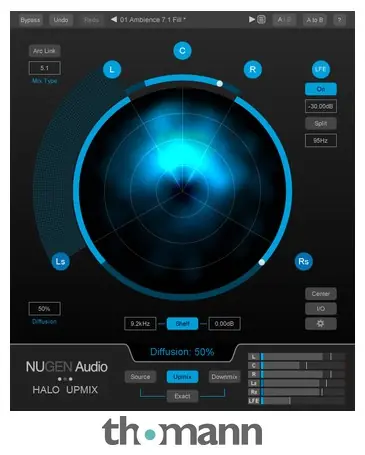
Task: Open the gear settings button
Action: [321, 324]
